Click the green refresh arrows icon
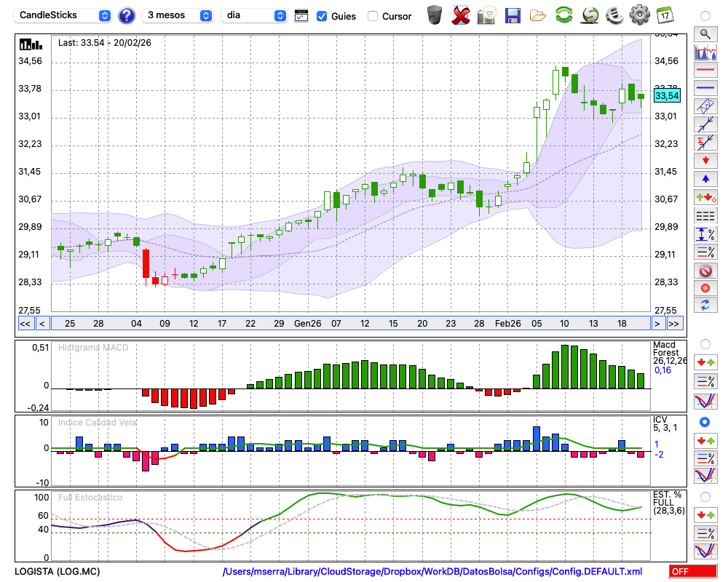 point(563,15)
